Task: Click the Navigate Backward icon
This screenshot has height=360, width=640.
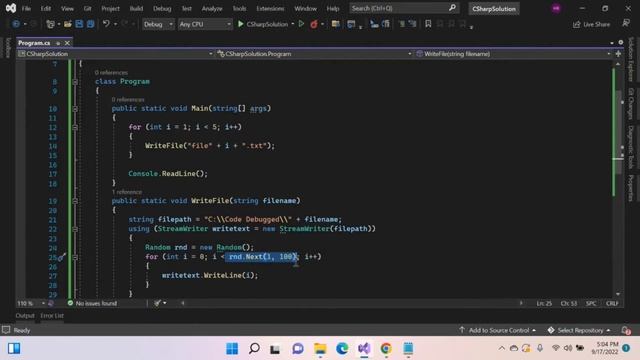Action: [16, 24]
